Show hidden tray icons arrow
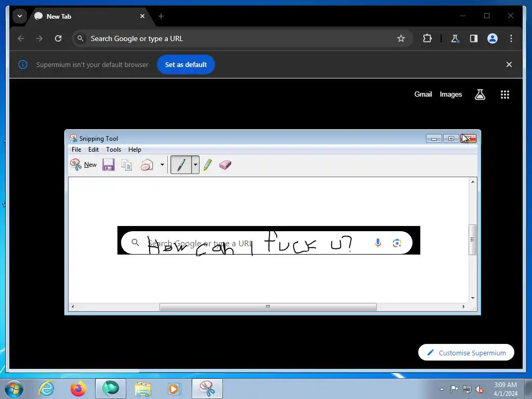This screenshot has width=532, height=399. 442,389
